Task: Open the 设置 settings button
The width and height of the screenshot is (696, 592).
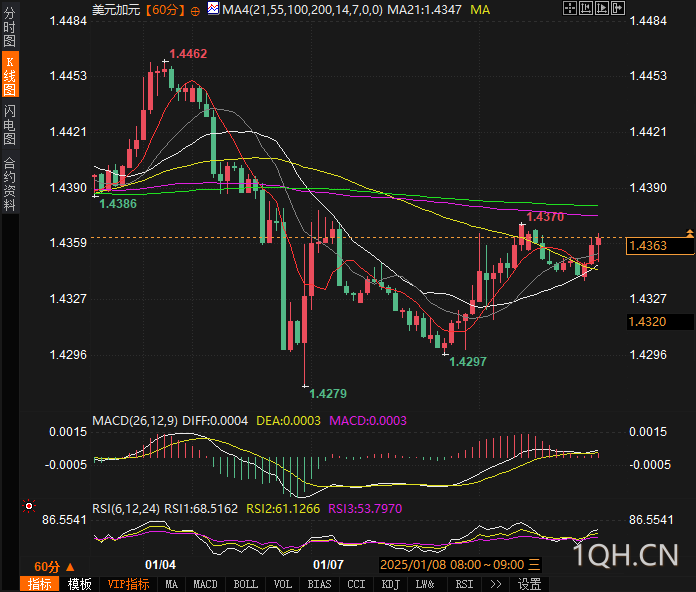Action: coord(529,584)
